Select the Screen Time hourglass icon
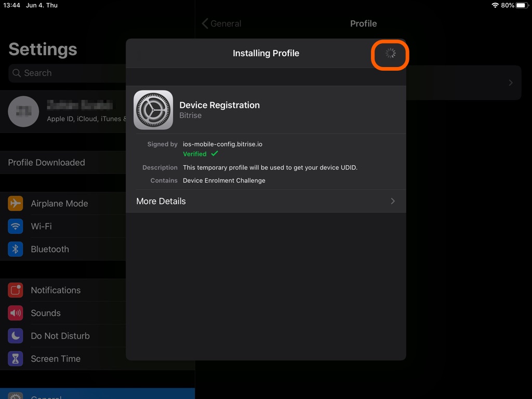 click(15, 358)
